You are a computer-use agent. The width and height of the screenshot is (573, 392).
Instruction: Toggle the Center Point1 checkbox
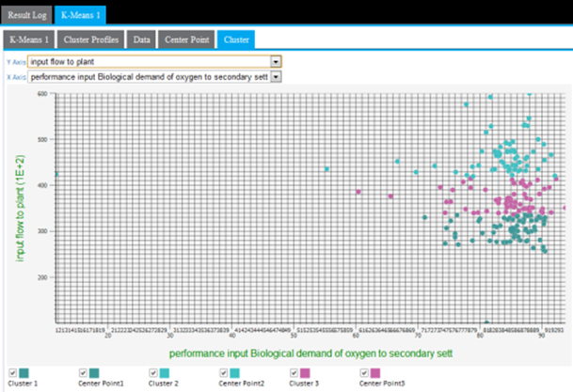click(x=83, y=372)
